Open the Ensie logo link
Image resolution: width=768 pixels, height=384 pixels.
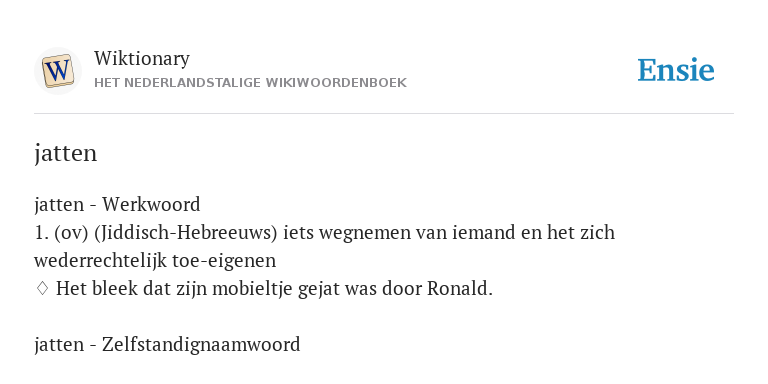(x=675, y=70)
